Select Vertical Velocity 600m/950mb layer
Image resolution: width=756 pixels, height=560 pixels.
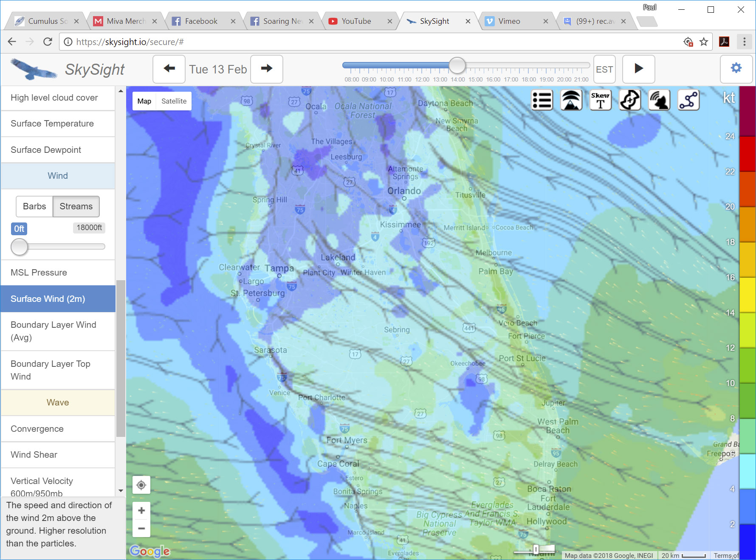[58, 483]
